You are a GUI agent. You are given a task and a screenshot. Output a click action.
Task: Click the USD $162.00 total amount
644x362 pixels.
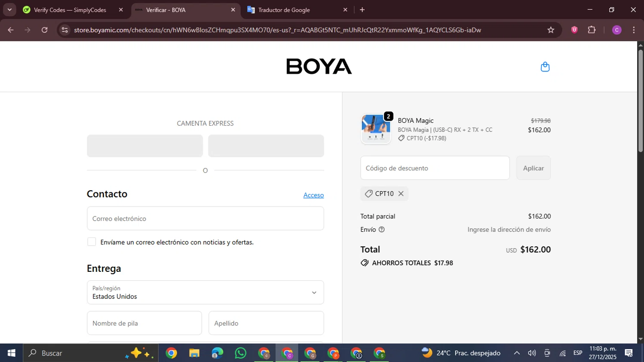[x=529, y=249]
